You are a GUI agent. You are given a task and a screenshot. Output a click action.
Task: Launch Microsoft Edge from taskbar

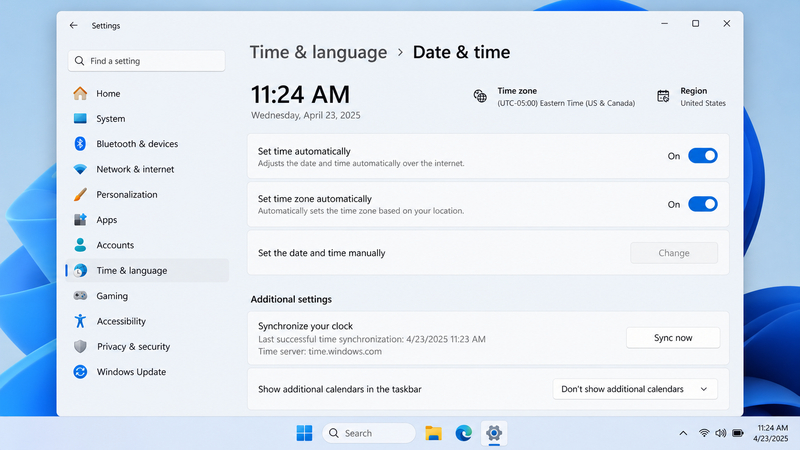coord(463,433)
